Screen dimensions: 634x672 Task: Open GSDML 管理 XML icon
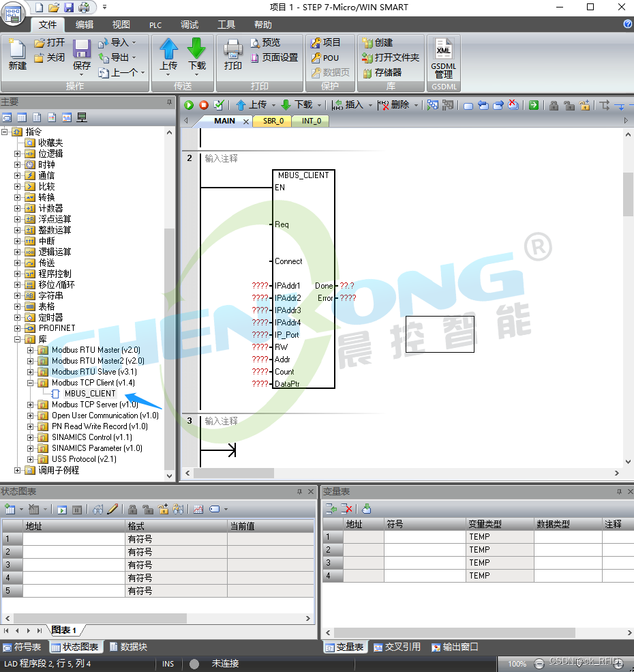(443, 50)
